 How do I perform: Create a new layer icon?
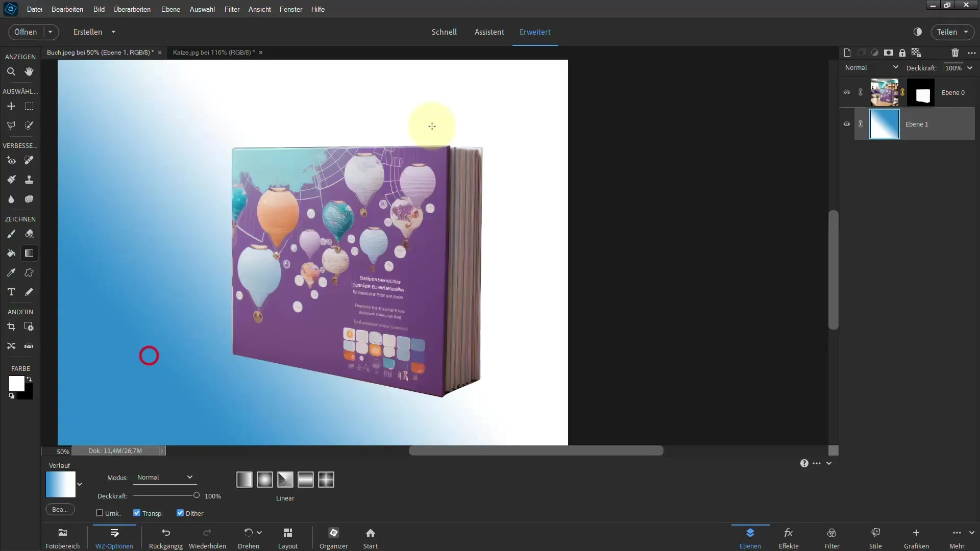(847, 53)
